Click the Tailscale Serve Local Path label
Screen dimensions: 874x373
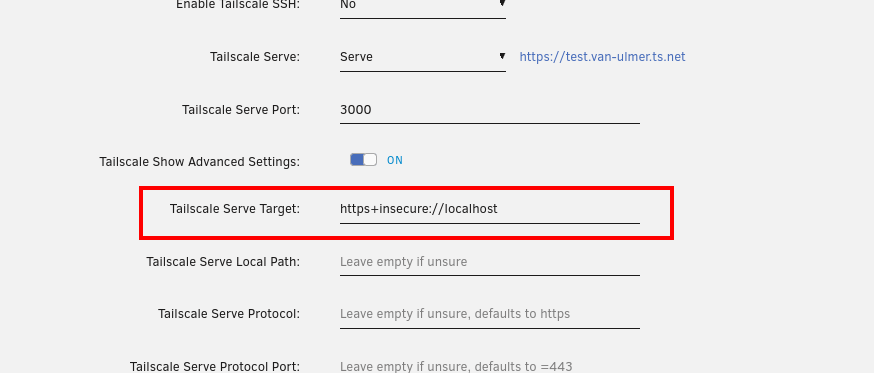click(223, 262)
